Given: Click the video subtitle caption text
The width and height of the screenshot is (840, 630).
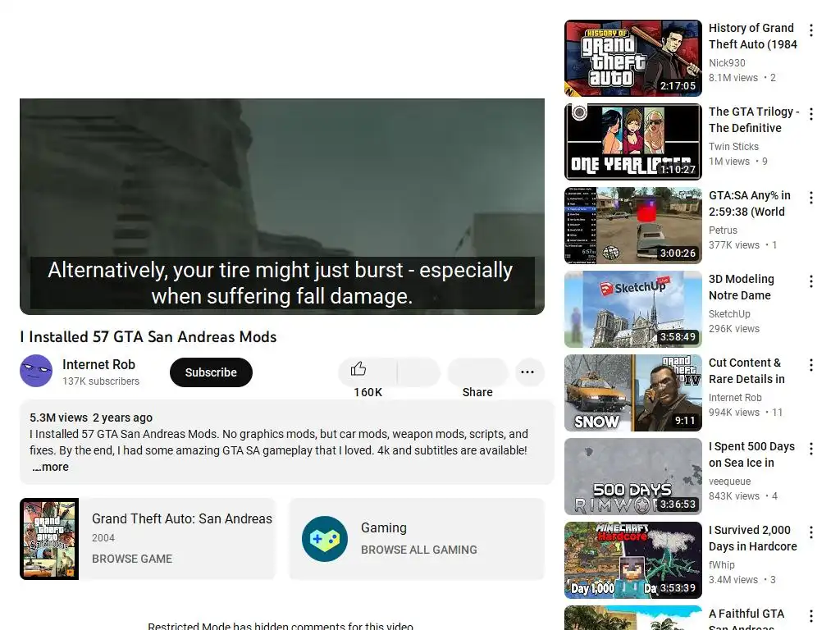Looking at the screenshot, I should (x=281, y=283).
